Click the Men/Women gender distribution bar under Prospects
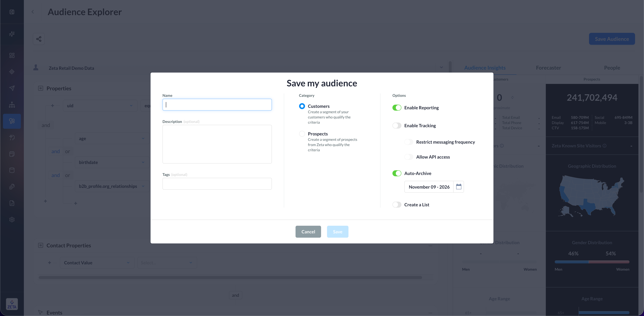Screen dimensions: 644x316 (592, 262)
